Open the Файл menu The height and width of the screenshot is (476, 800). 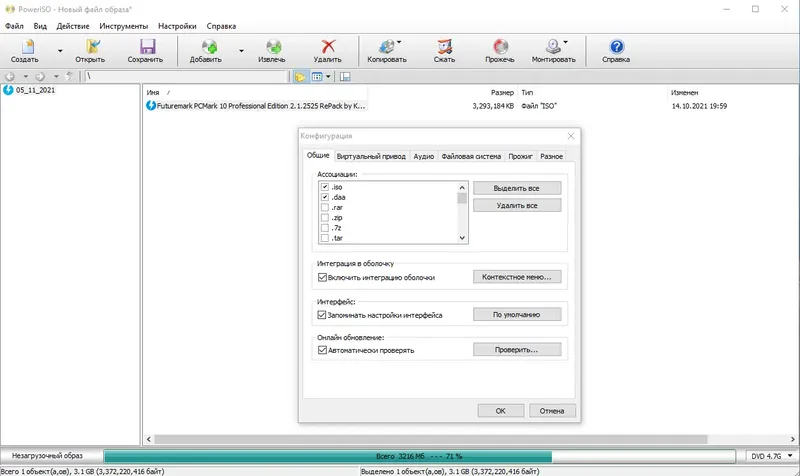coord(14,26)
